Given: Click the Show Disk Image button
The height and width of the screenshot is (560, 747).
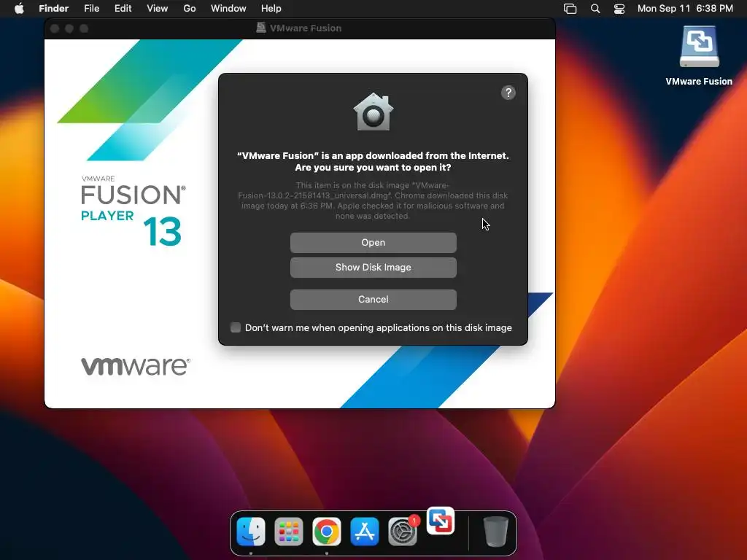Looking at the screenshot, I should pyautogui.click(x=373, y=268).
